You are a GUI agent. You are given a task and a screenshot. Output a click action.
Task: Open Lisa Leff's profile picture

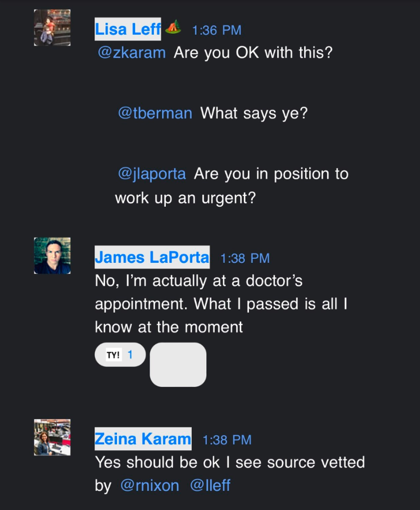(52, 28)
